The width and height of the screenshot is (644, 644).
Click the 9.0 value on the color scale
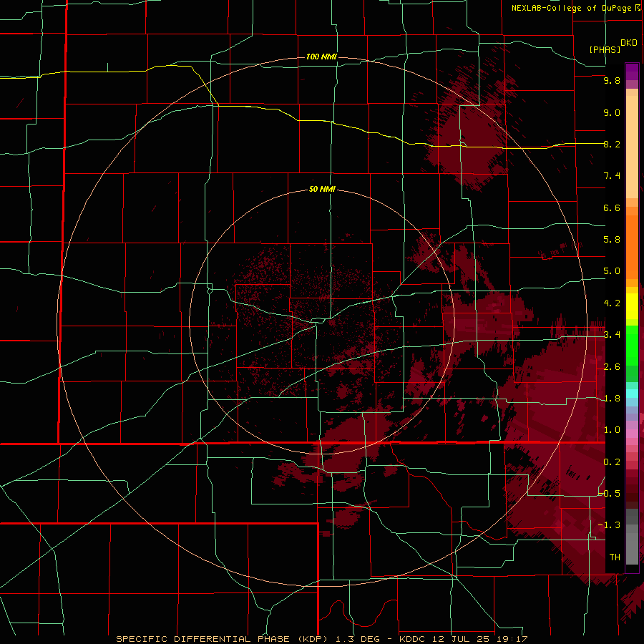click(x=612, y=112)
